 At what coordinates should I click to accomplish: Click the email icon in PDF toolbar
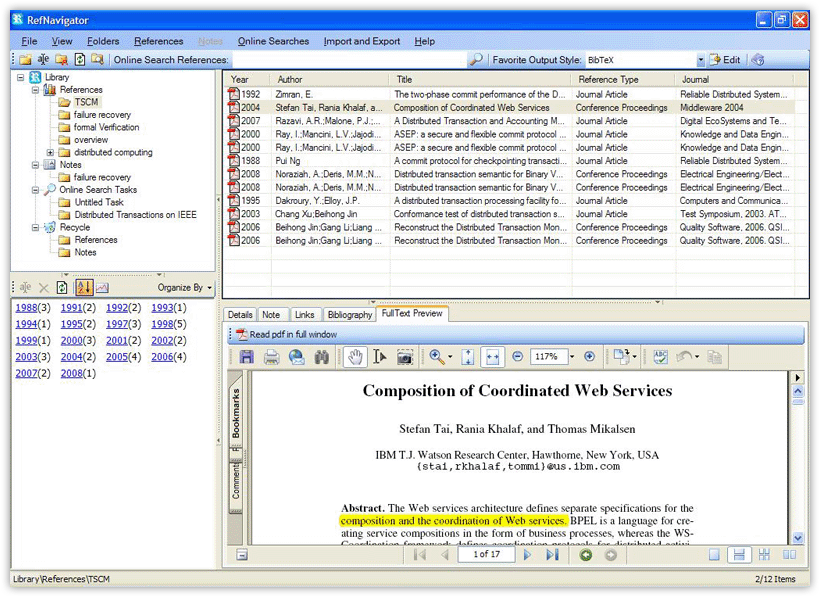(297, 357)
